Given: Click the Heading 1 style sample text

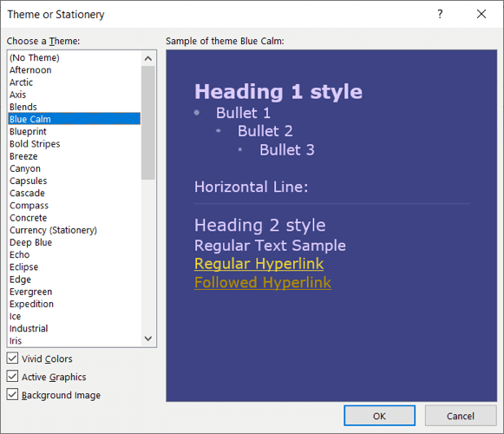Looking at the screenshot, I should 278,92.
